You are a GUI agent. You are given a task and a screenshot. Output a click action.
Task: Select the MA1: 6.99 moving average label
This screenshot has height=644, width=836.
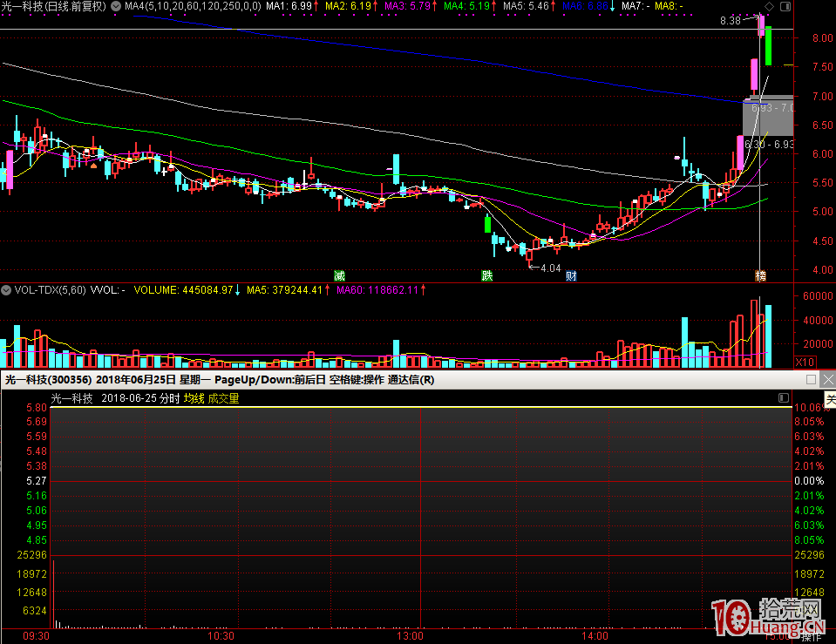pos(289,6)
